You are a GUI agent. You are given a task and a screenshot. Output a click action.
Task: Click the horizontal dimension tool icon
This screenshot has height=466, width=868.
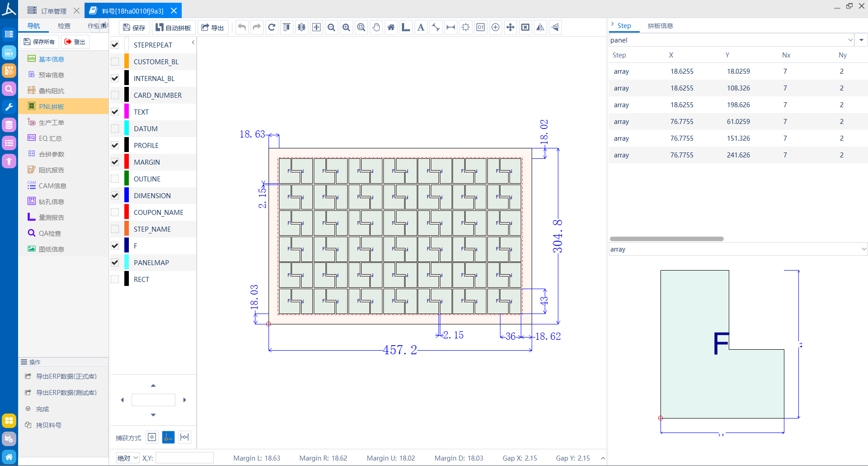pos(451,28)
